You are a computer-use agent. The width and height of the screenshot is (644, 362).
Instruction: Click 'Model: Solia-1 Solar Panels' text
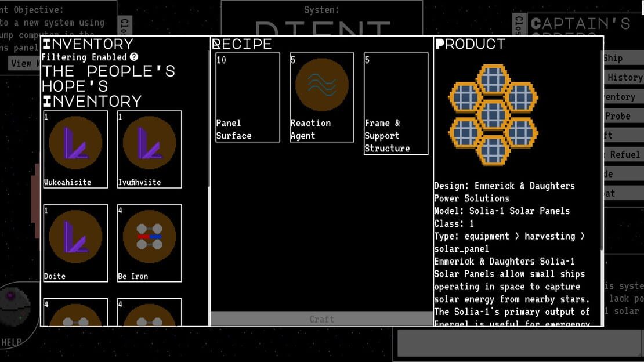(x=502, y=211)
